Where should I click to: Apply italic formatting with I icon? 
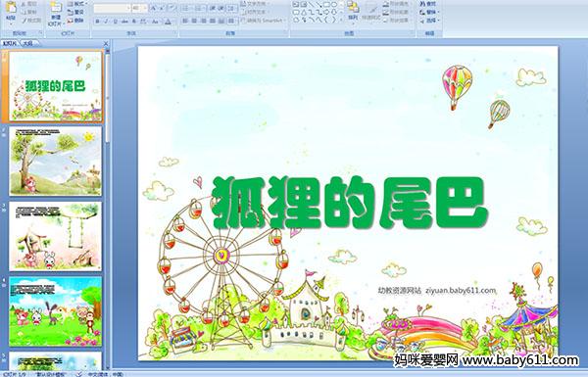[106, 22]
